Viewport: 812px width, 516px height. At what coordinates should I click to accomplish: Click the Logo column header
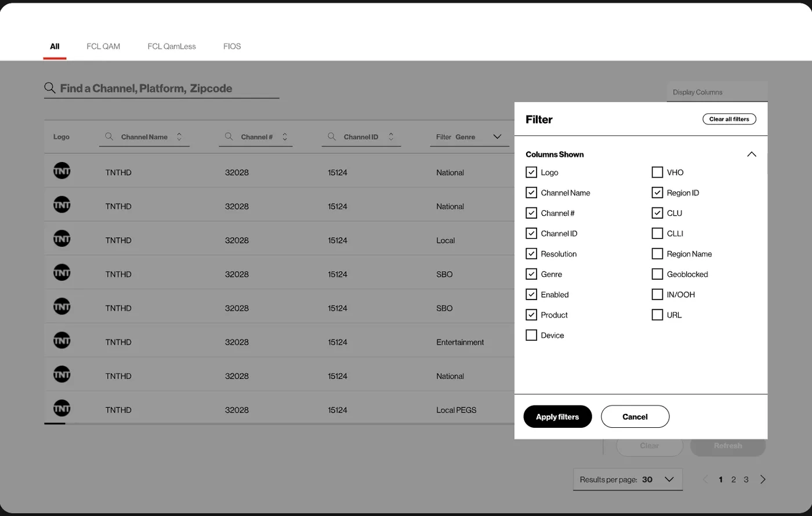pyautogui.click(x=61, y=137)
